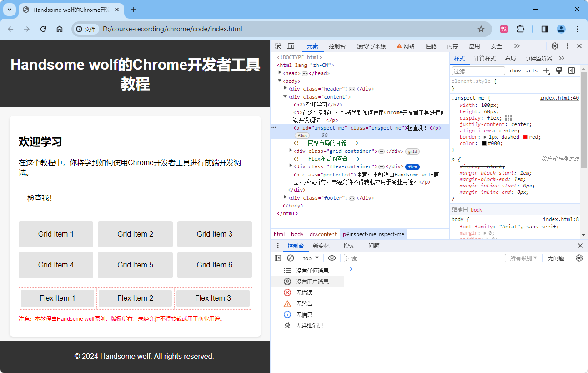Click the browser back arrow
The height and width of the screenshot is (373, 588).
[11, 29]
